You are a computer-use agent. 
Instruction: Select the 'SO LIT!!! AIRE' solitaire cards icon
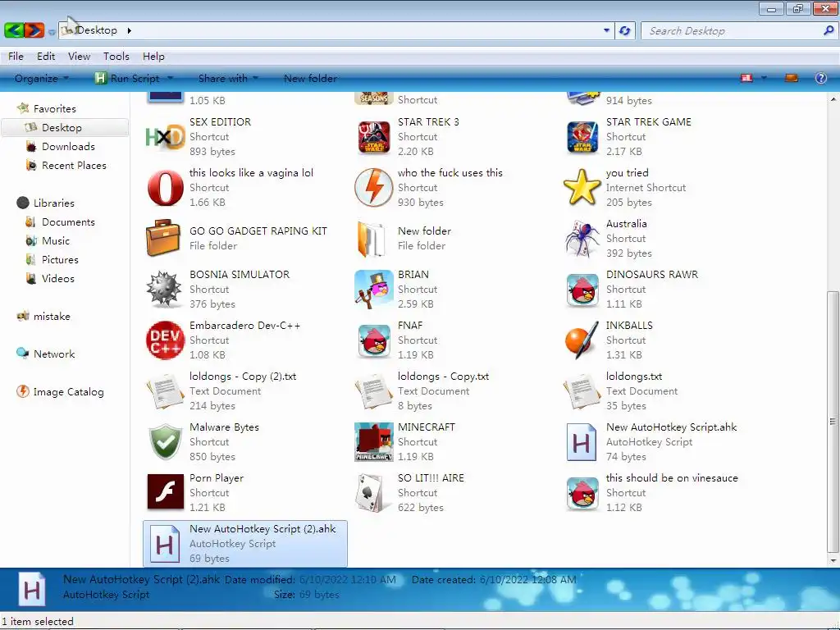[370, 493]
